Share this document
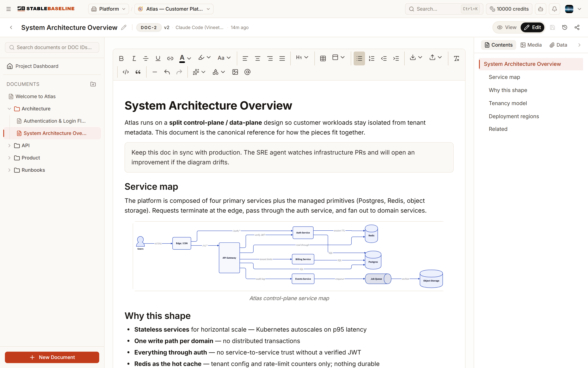The height and width of the screenshot is (368, 588). [x=577, y=28]
